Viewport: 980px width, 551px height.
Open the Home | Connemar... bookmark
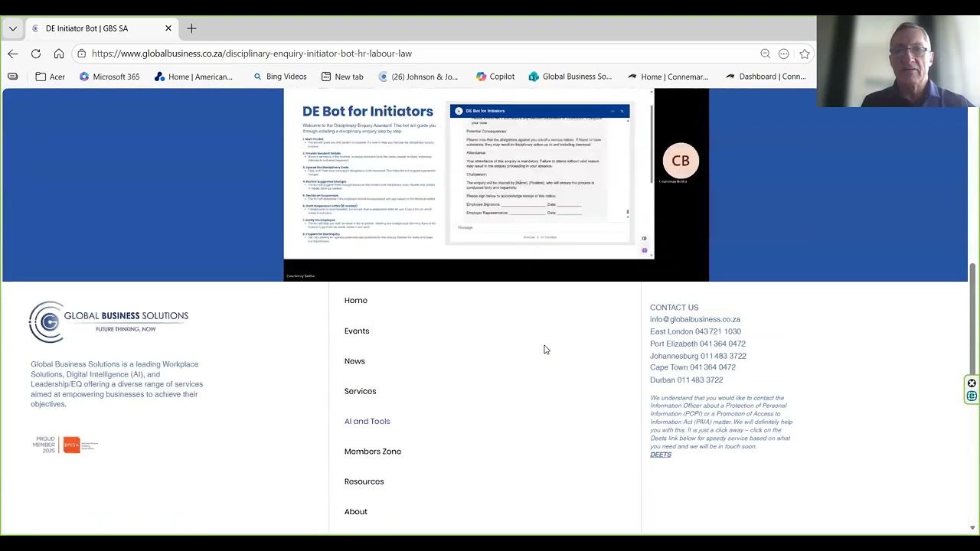[x=668, y=77]
